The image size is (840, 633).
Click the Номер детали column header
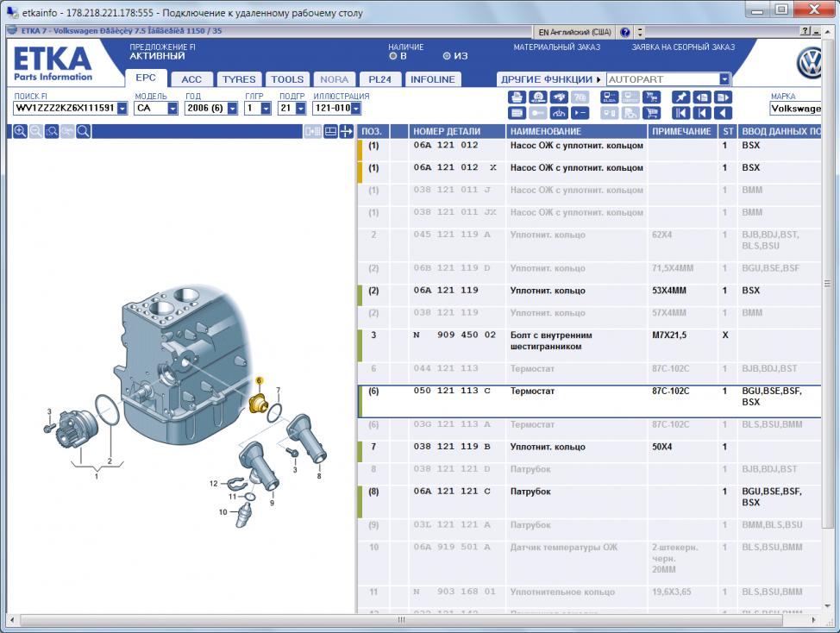[457, 131]
